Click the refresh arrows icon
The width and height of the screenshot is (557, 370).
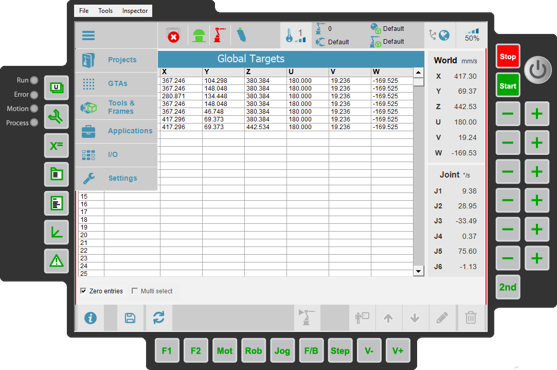tap(159, 317)
